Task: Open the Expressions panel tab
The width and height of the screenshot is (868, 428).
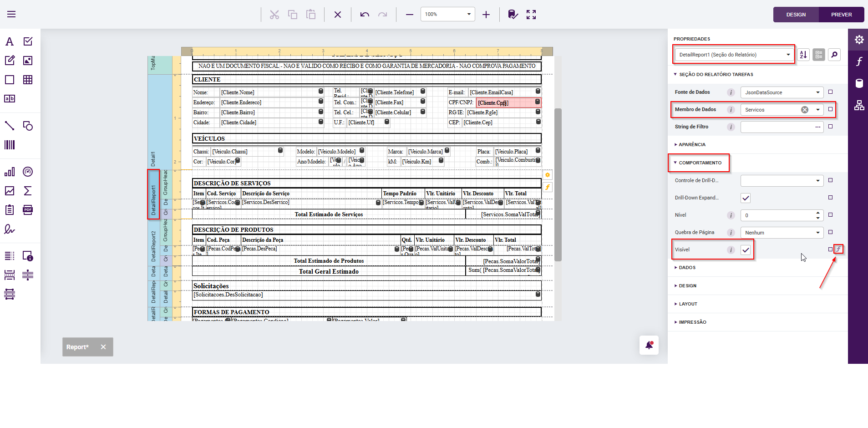Action: tap(859, 61)
